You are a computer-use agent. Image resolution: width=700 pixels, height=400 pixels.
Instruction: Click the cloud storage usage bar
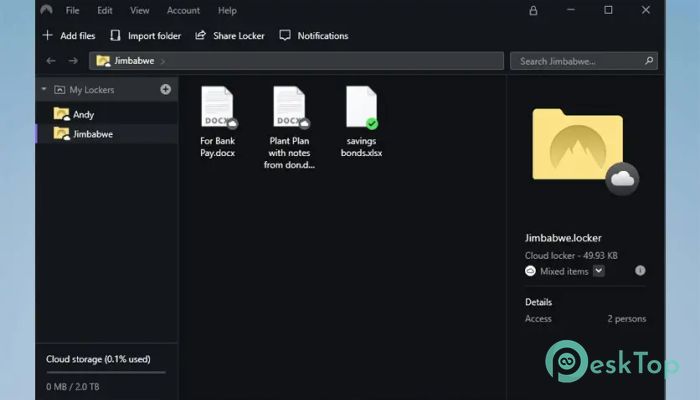tap(106, 372)
